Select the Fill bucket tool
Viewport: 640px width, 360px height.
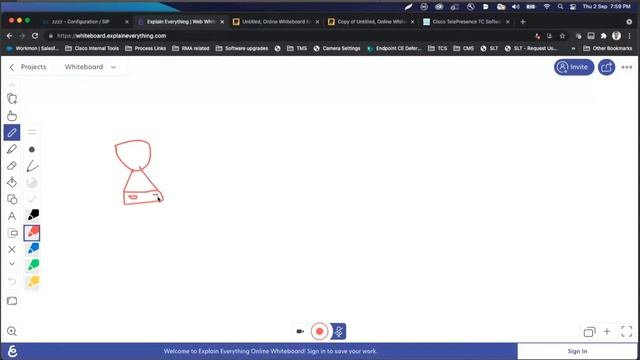tap(12, 182)
